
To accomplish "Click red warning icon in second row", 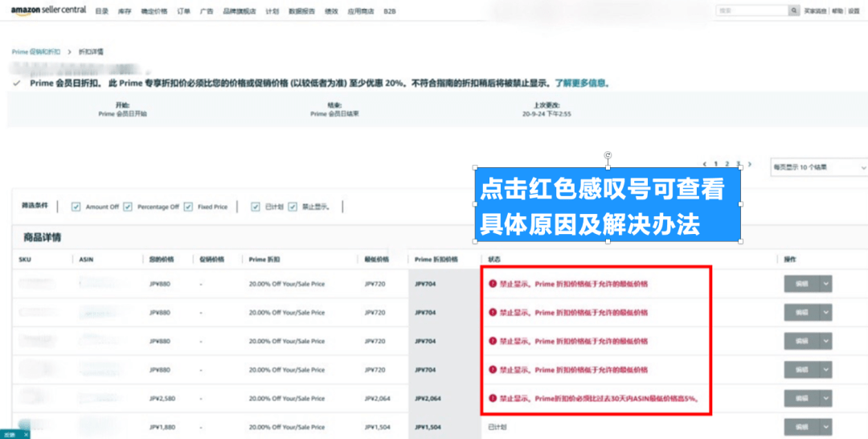I will 493,313.
